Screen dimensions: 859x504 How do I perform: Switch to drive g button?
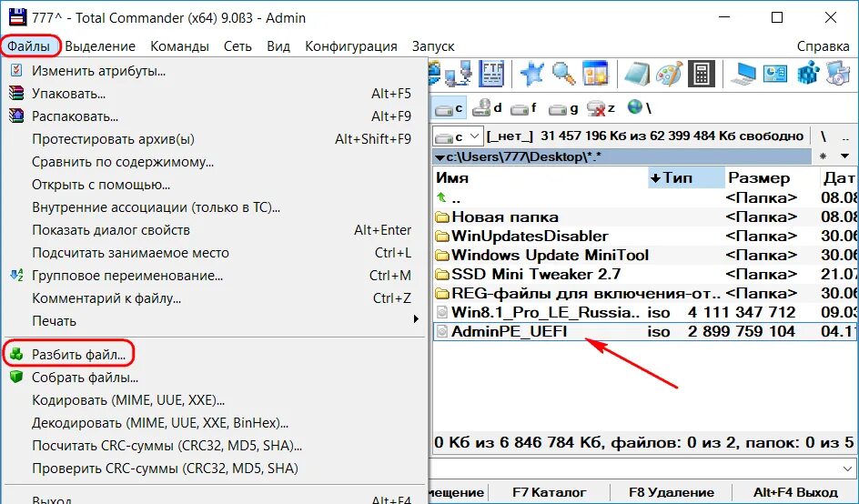(563, 108)
